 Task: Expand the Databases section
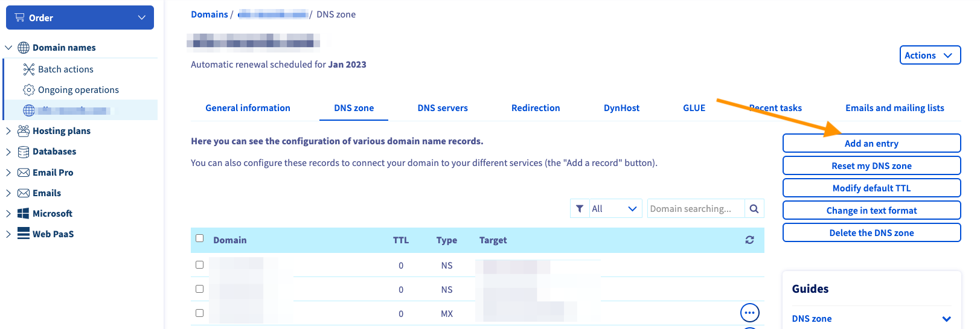(8, 152)
